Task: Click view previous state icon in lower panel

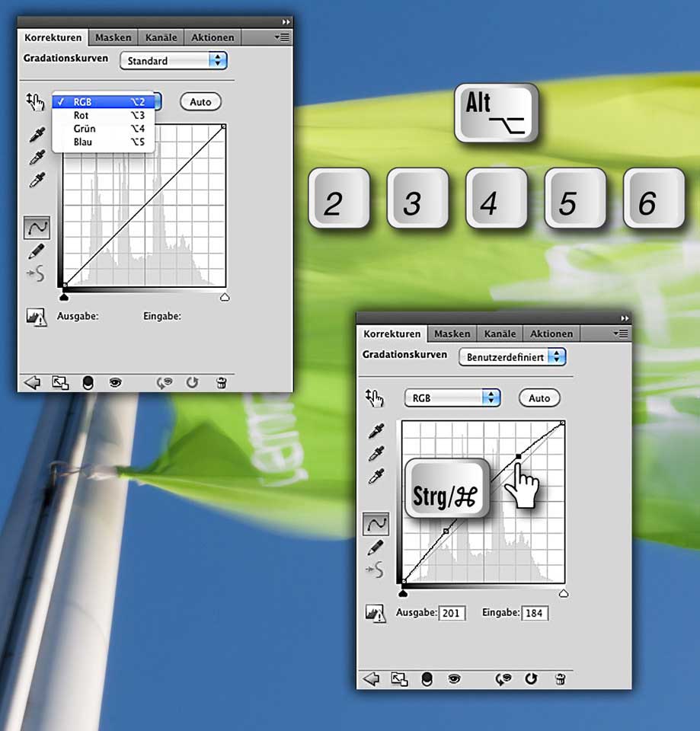Action: 503,678
